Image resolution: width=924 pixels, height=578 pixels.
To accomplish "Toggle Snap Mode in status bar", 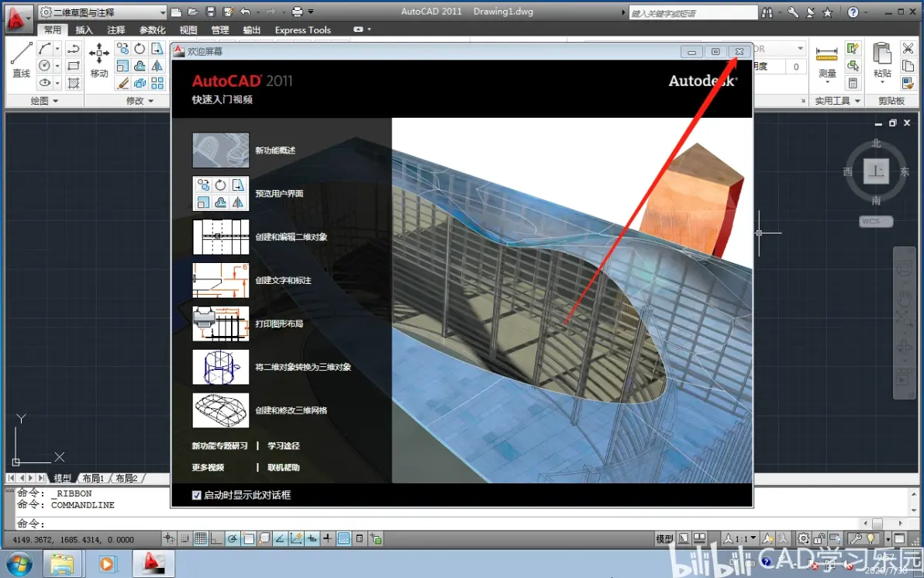I will [184, 538].
